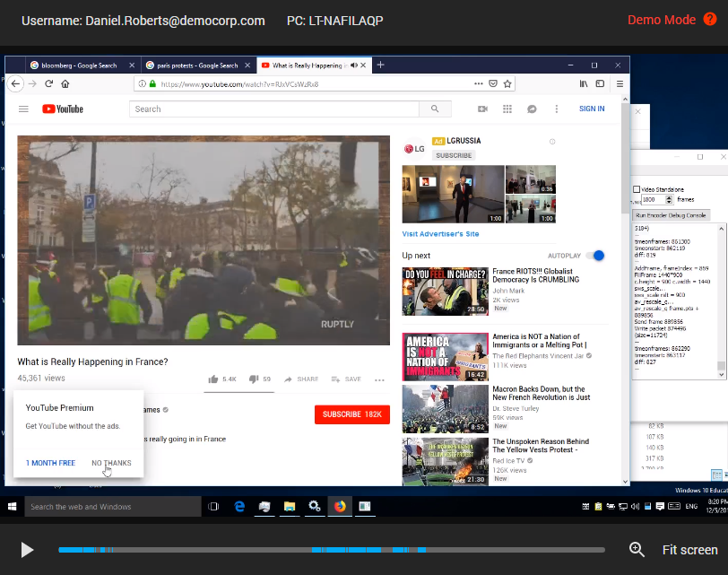Open Task View on the taskbar
This screenshot has height=575, width=728.
[x=213, y=506]
